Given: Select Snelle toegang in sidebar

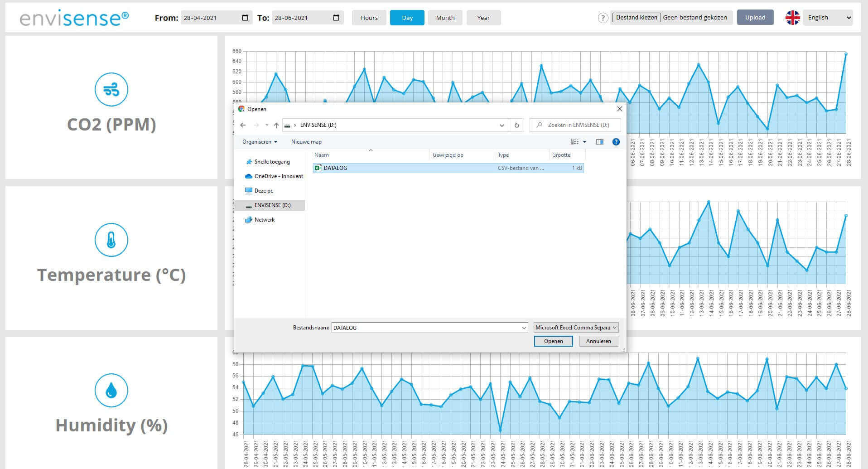Looking at the screenshot, I should (272, 162).
